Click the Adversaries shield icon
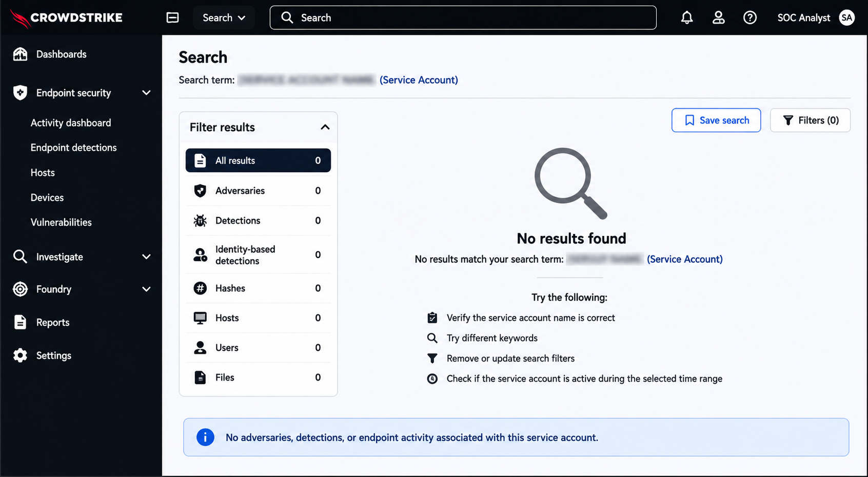This screenshot has width=868, height=477. [x=200, y=191]
